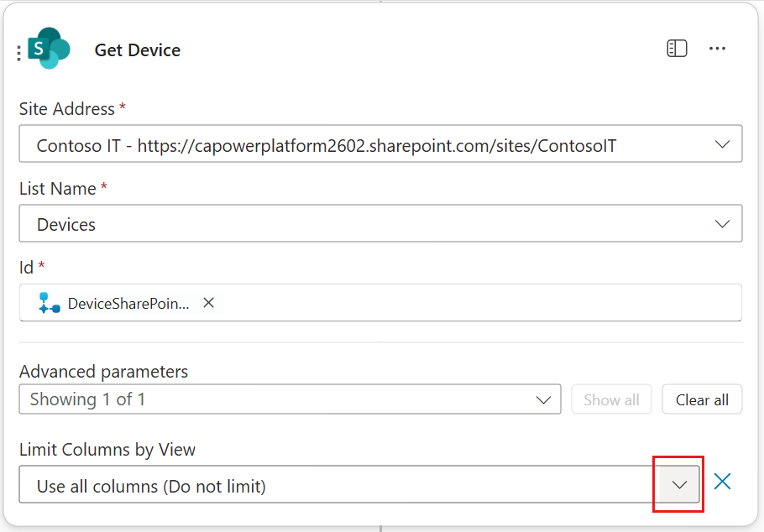Expand the Limit Columns by View dropdown arrow
The width and height of the screenshot is (764, 532).
pyautogui.click(x=679, y=484)
